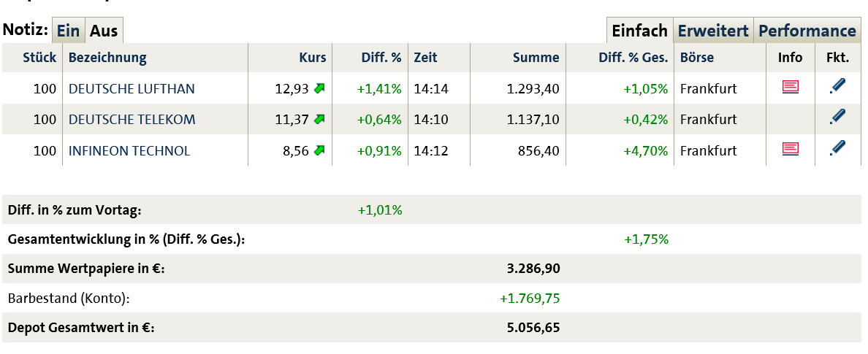Open INFINEON TECHNOL stock details
Viewport: 868px width, 354px height.
(x=129, y=151)
